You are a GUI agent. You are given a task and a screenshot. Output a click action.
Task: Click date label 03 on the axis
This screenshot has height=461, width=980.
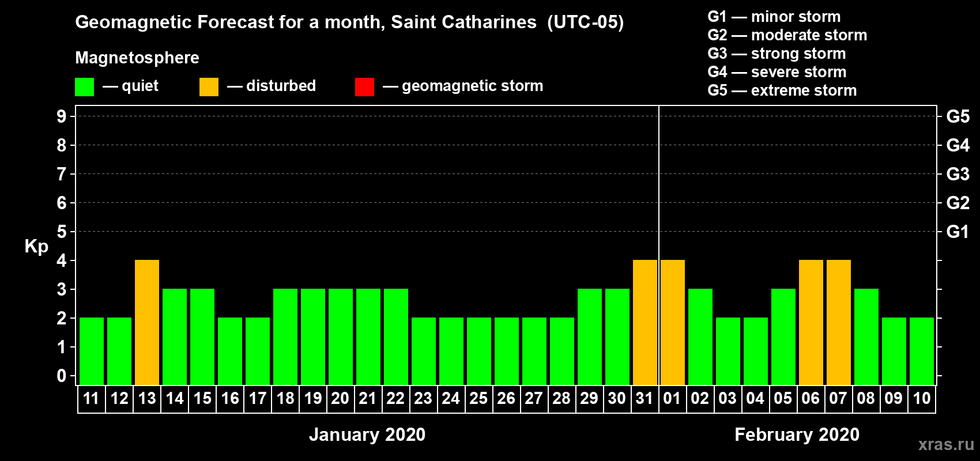728,399
